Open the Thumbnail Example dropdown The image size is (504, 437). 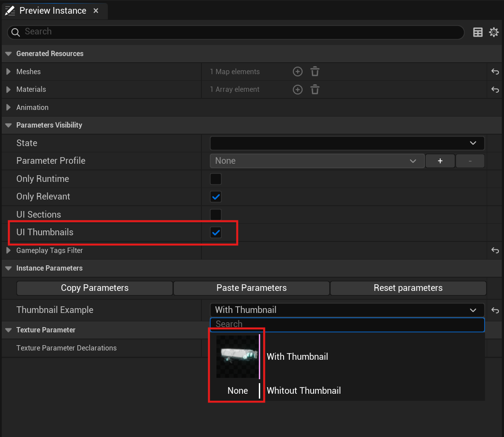pos(347,310)
